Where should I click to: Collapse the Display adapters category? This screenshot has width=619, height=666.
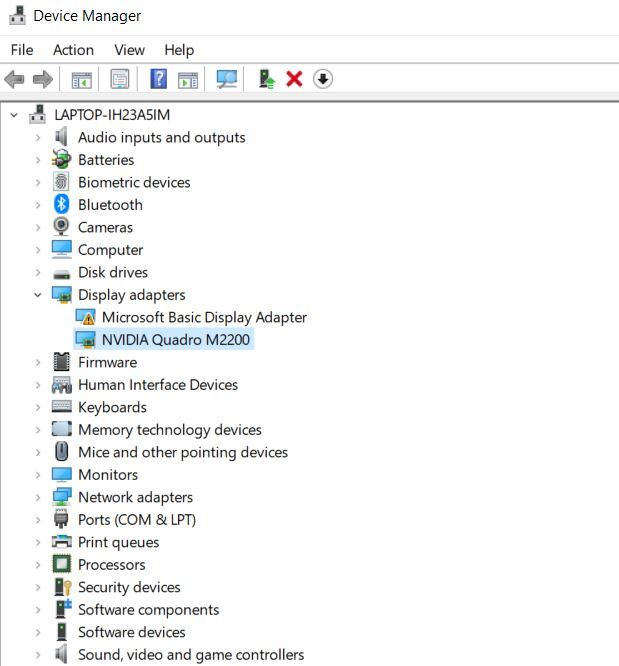38,294
